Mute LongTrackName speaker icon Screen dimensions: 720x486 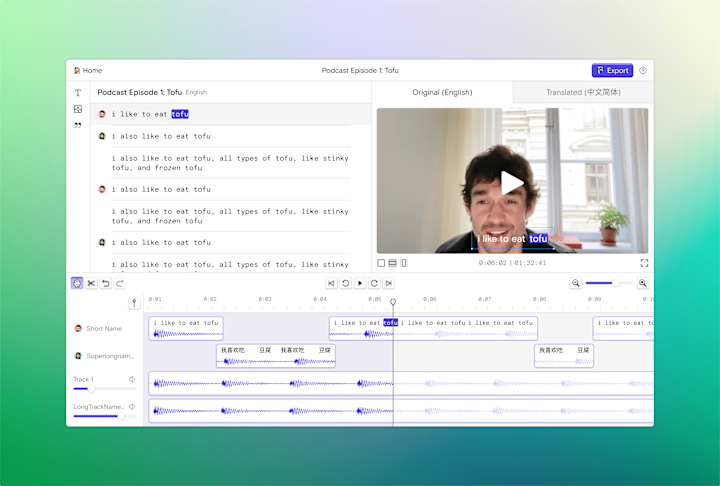(x=132, y=407)
